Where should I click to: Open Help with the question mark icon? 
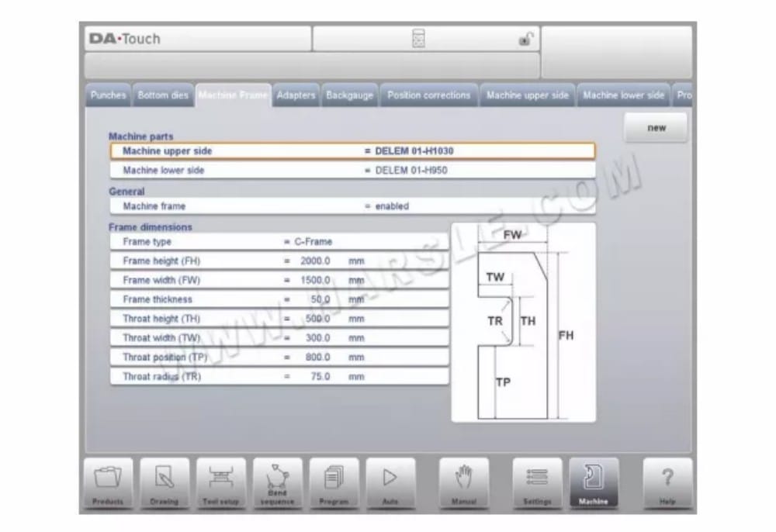[x=667, y=483]
